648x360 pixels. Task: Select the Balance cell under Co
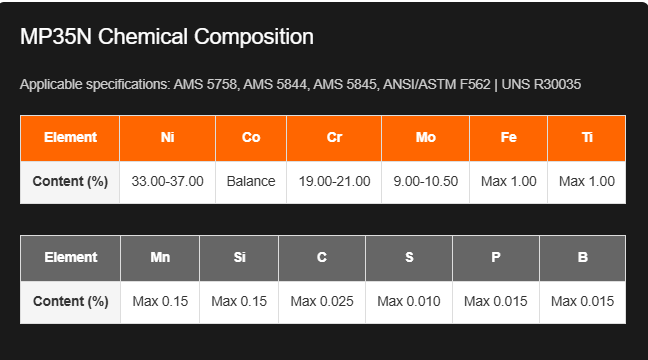(x=251, y=182)
